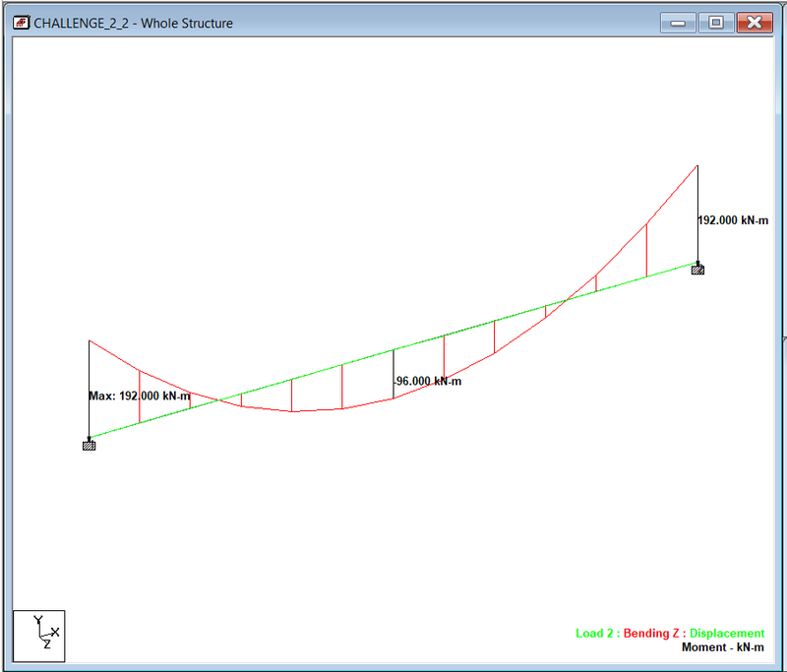
Task: Click the 'CHALLENGE_2_2 - Whole Structure' window title
Action: 133,23
